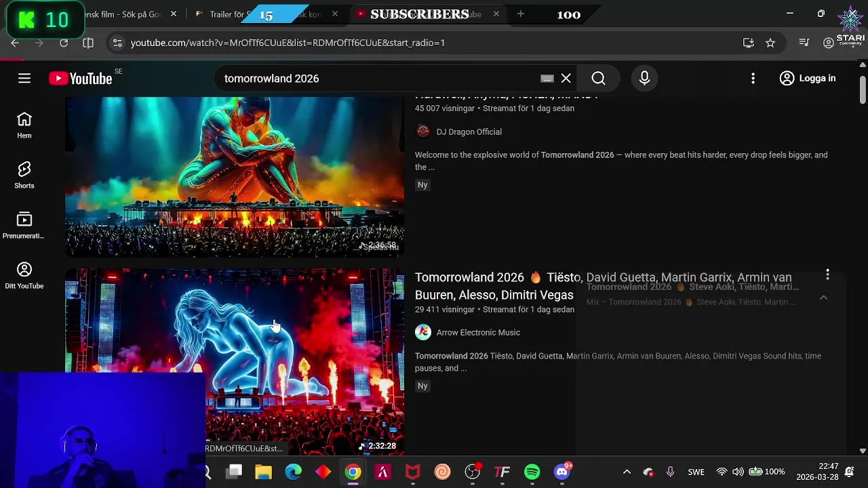
Task: Open Spotify from the taskbar
Action: (x=532, y=472)
